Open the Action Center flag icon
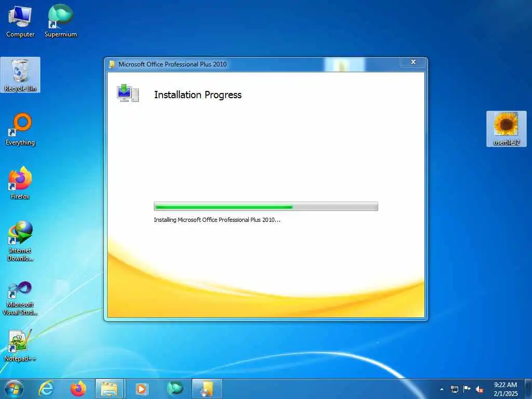The width and height of the screenshot is (532, 399). point(467,389)
